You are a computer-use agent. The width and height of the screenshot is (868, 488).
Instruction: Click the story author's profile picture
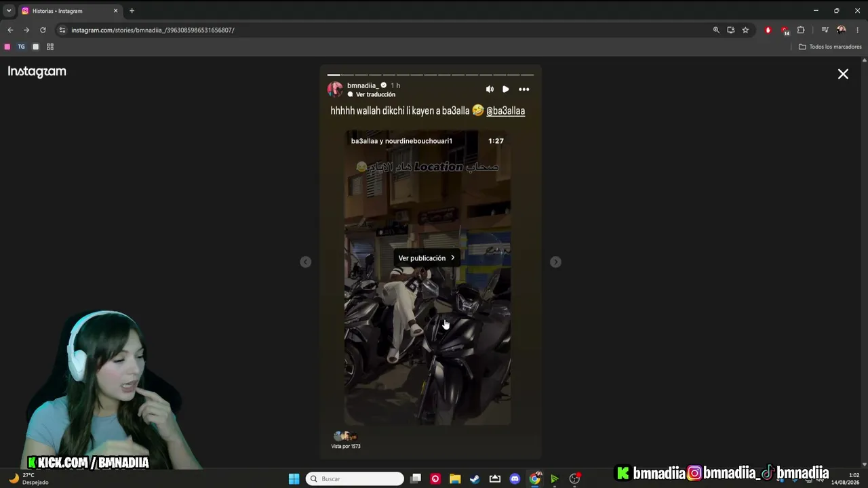pos(335,89)
